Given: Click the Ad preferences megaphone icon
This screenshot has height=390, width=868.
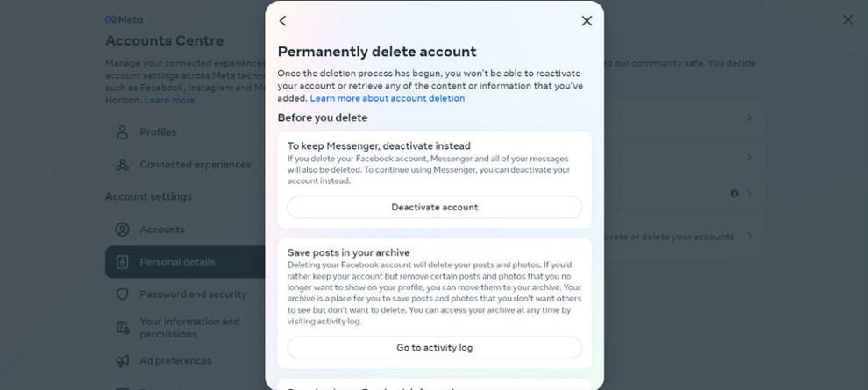Looking at the screenshot, I should (123, 361).
